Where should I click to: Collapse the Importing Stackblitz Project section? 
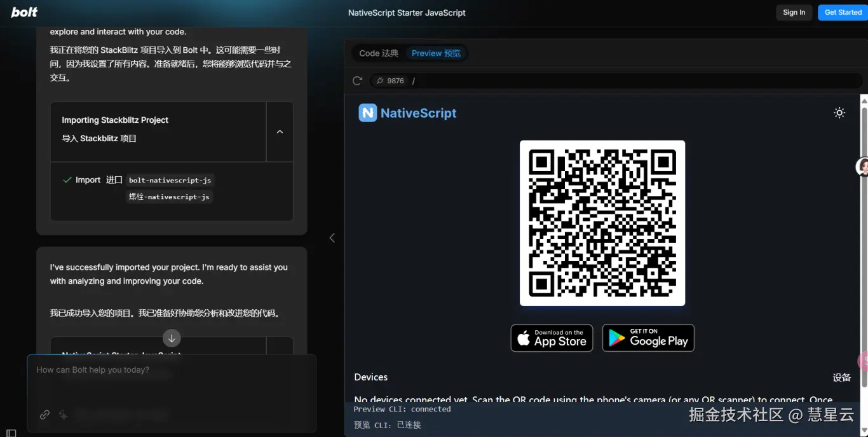[280, 132]
